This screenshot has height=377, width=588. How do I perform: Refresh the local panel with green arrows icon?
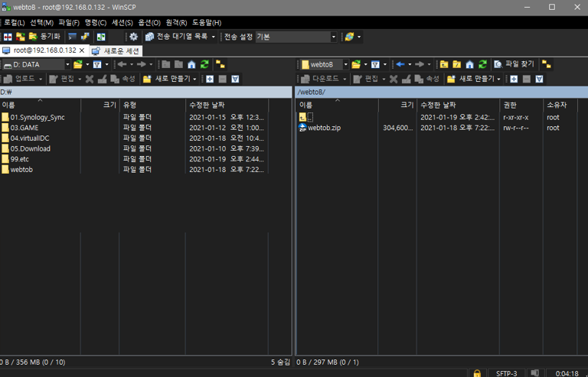204,65
